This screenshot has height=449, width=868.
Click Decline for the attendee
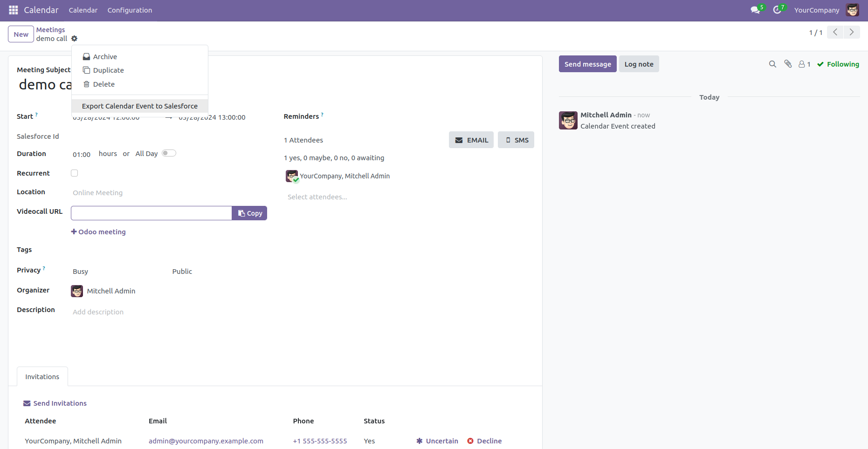tap(484, 441)
